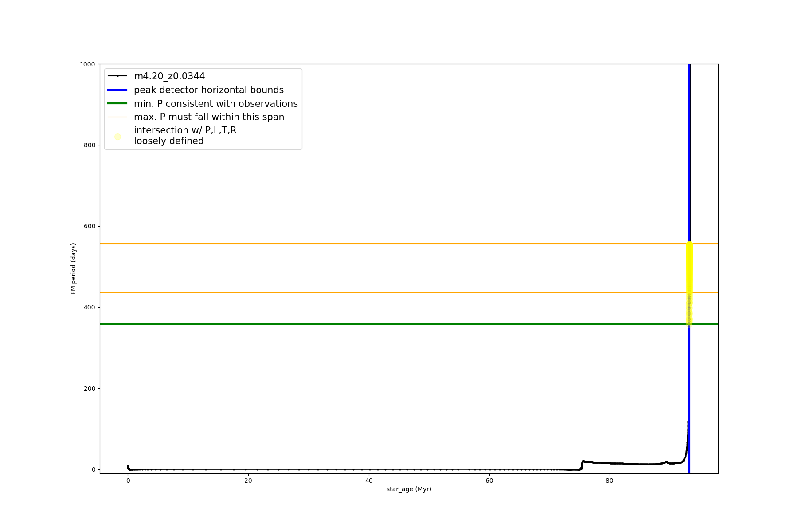Click the 'star_age (Myr)' x-axis label
This screenshot has height=532, width=798.
(409, 489)
